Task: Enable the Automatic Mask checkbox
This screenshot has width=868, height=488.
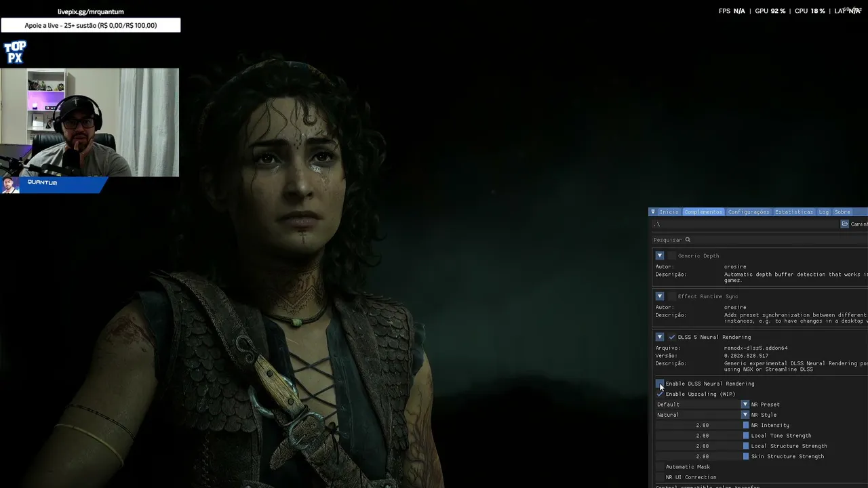Action: point(660,467)
